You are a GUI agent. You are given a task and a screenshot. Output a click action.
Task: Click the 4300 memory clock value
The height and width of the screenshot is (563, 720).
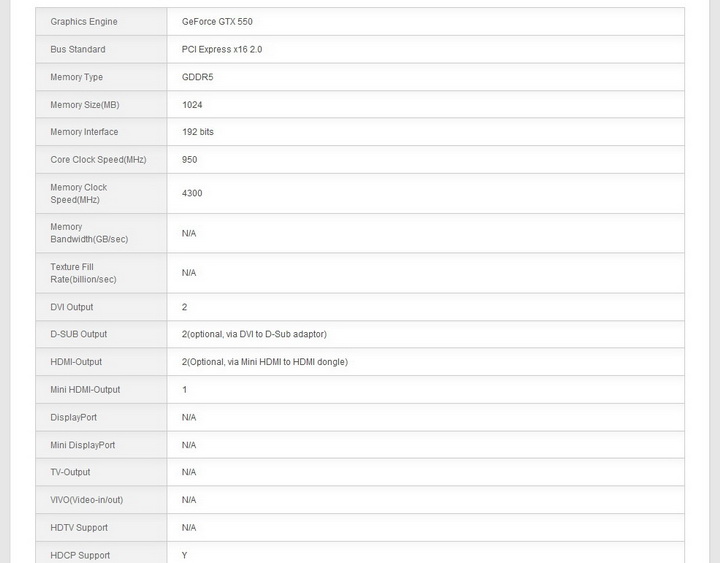[192, 193]
